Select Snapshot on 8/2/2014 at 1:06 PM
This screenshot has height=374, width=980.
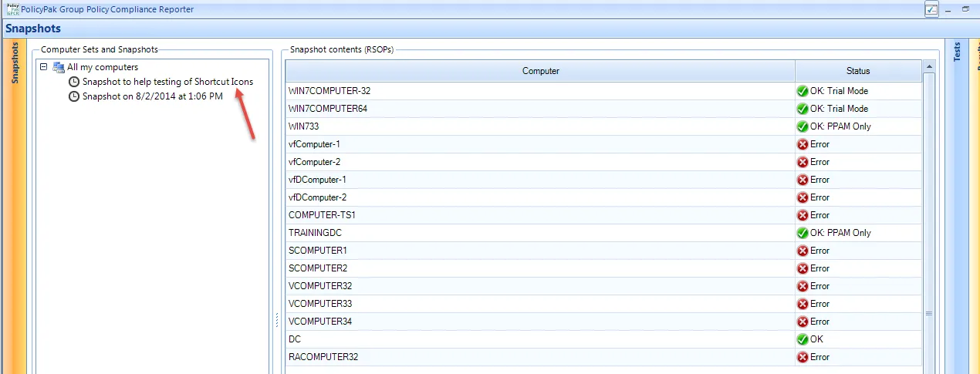(x=153, y=96)
